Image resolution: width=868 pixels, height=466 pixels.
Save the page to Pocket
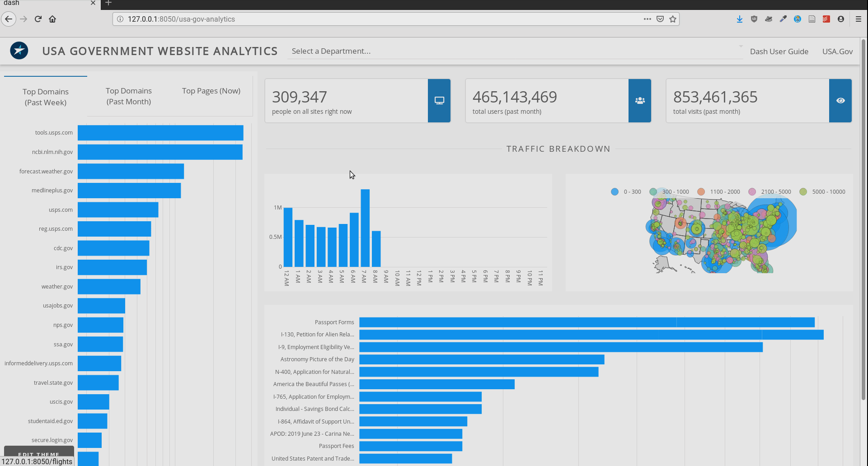click(660, 19)
